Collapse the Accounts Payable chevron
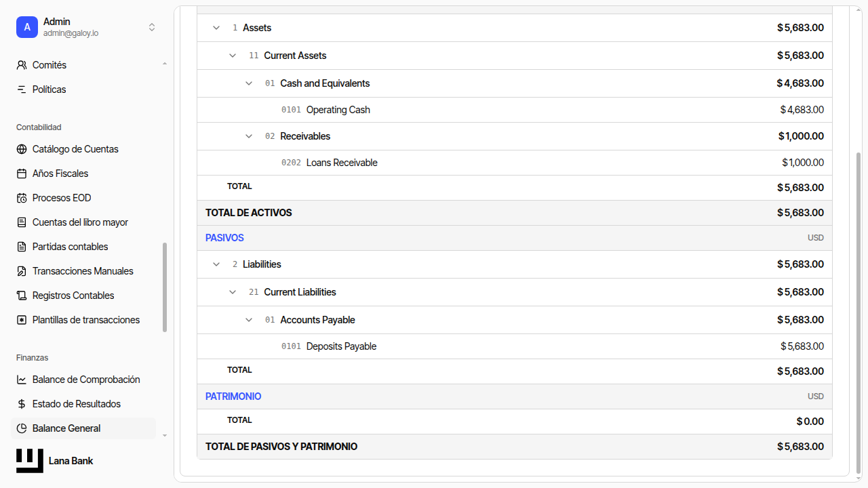 249,320
